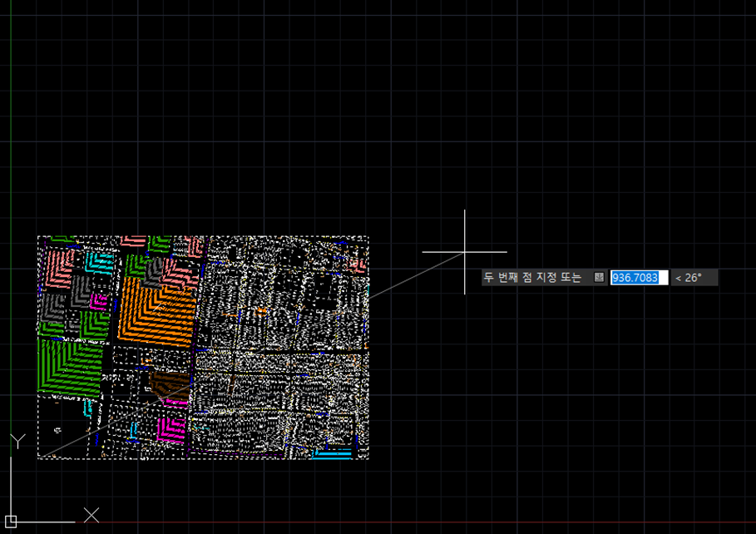Click the selected drawing with orange hatched block
Image resolution: width=756 pixels, height=534 pixels.
203,348
